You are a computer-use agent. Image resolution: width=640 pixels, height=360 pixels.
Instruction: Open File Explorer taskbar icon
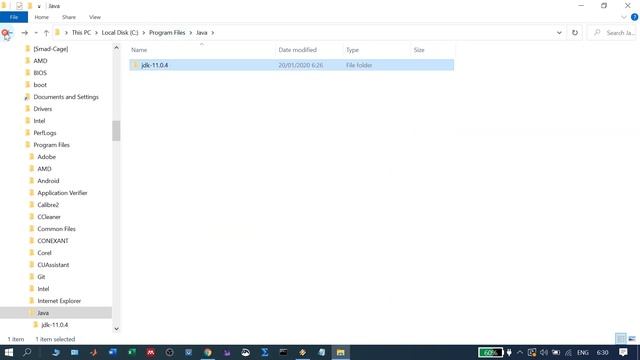click(x=340, y=352)
